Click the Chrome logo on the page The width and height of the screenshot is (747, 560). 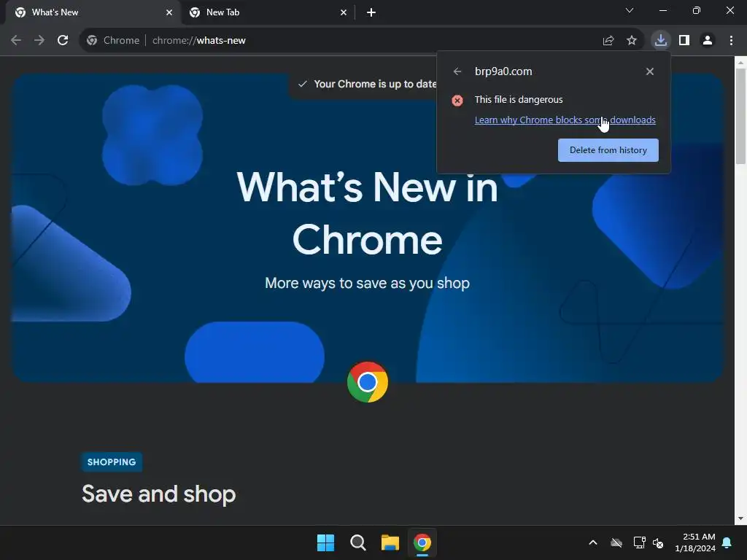368,382
